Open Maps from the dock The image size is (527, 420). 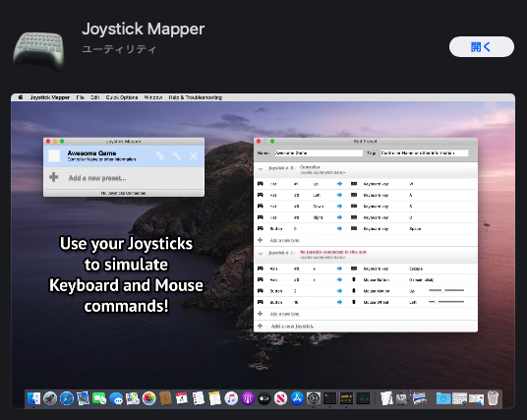pos(133,398)
